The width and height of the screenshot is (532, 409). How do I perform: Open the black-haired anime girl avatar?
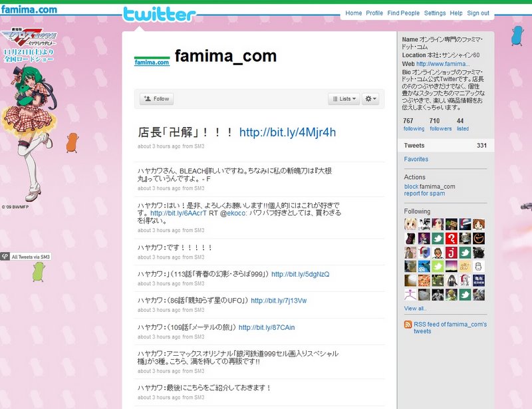coord(452,281)
